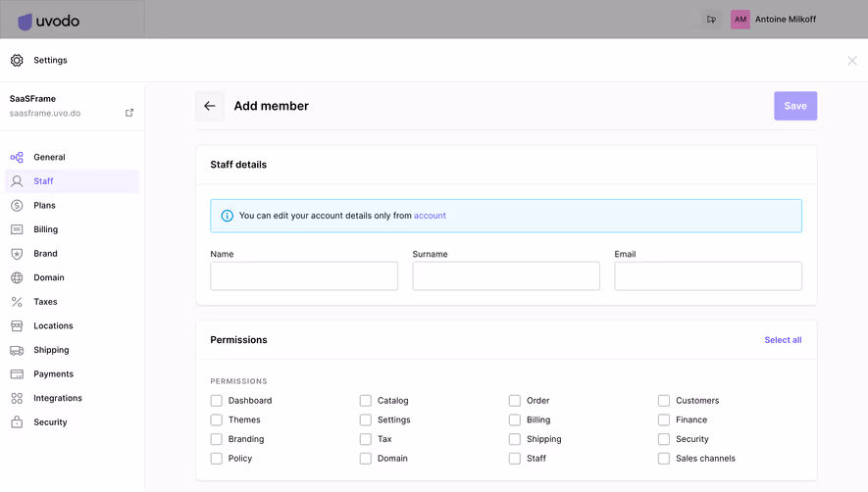Open Plans settings menu item

(72, 205)
